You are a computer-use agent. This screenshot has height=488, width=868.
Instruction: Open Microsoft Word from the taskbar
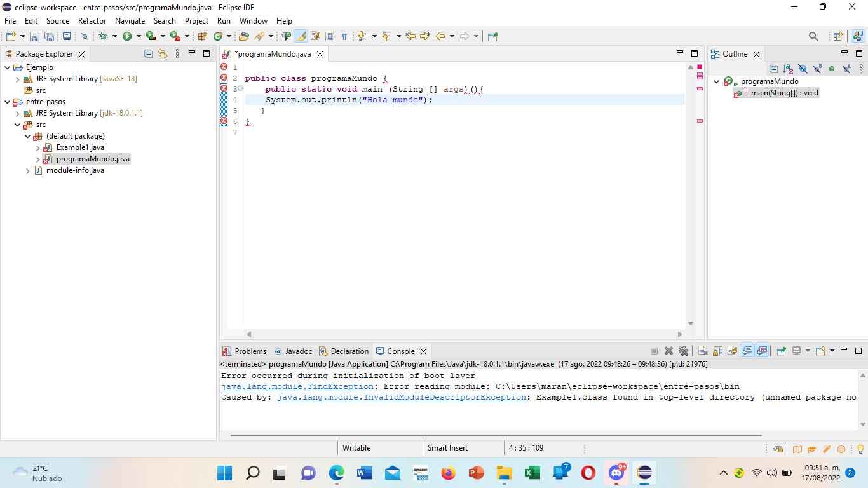[x=365, y=473]
